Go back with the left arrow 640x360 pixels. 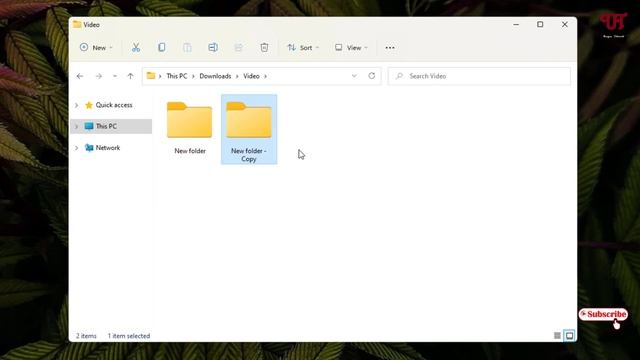pyautogui.click(x=80, y=76)
